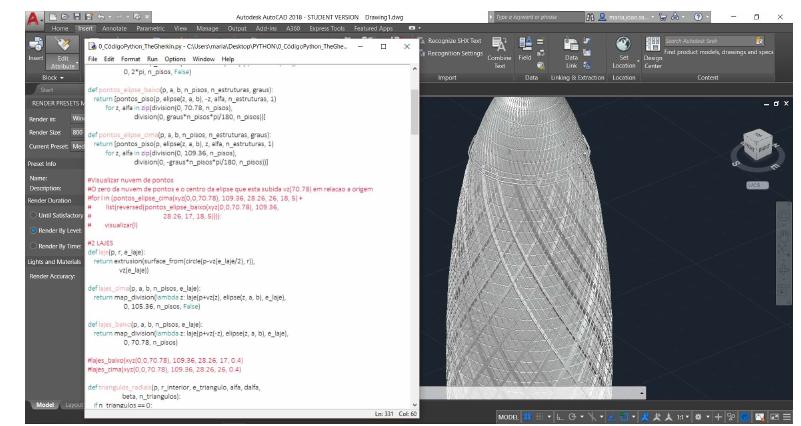Open the quick access toolbar customize dropdown

[147, 17]
